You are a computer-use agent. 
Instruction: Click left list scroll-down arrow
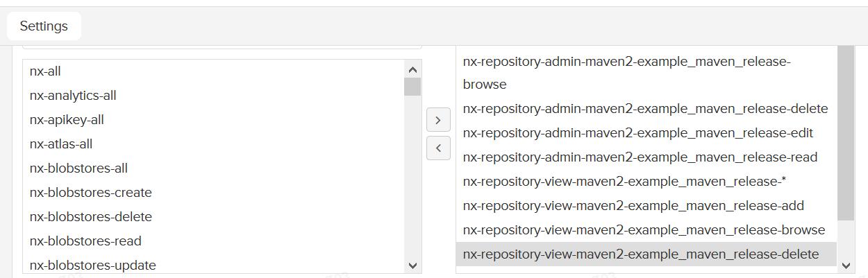pyautogui.click(x=412, y=265)
